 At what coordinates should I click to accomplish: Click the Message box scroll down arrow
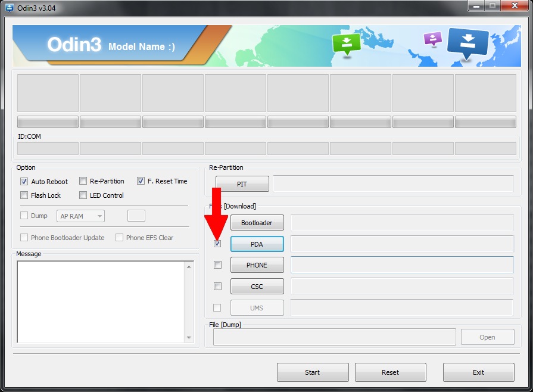(189, 338)
